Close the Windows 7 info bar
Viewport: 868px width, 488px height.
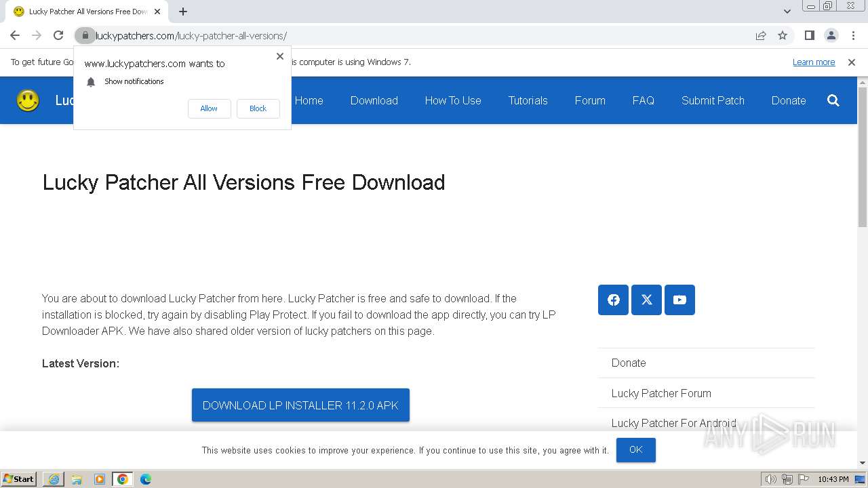coord(852,62)
